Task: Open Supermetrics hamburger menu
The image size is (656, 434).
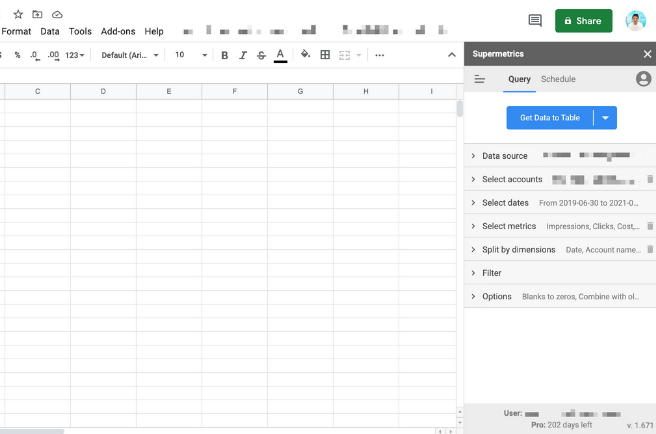Action: coord(480,79)
